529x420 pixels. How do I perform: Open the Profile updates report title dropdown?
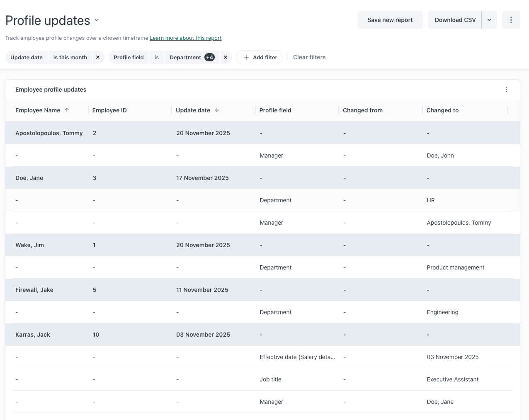(97, 20)
